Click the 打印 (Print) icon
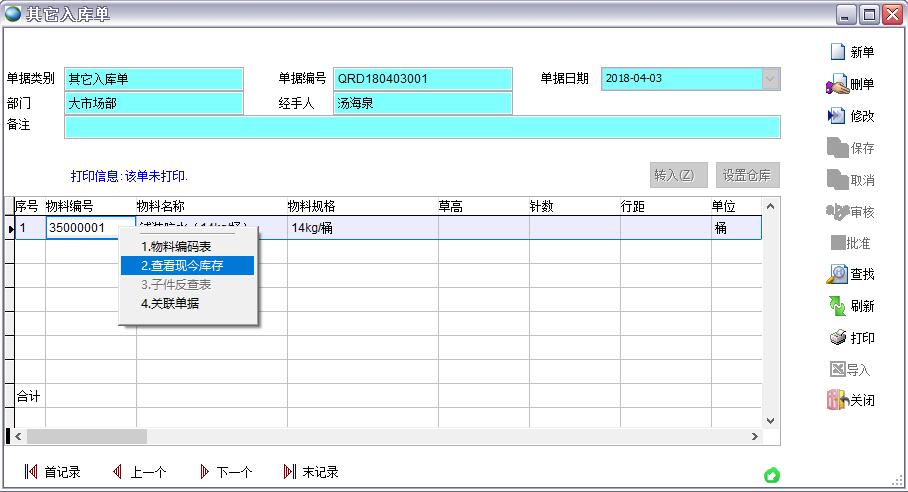This screenshot has height=492, width=908. pos(850,338)
